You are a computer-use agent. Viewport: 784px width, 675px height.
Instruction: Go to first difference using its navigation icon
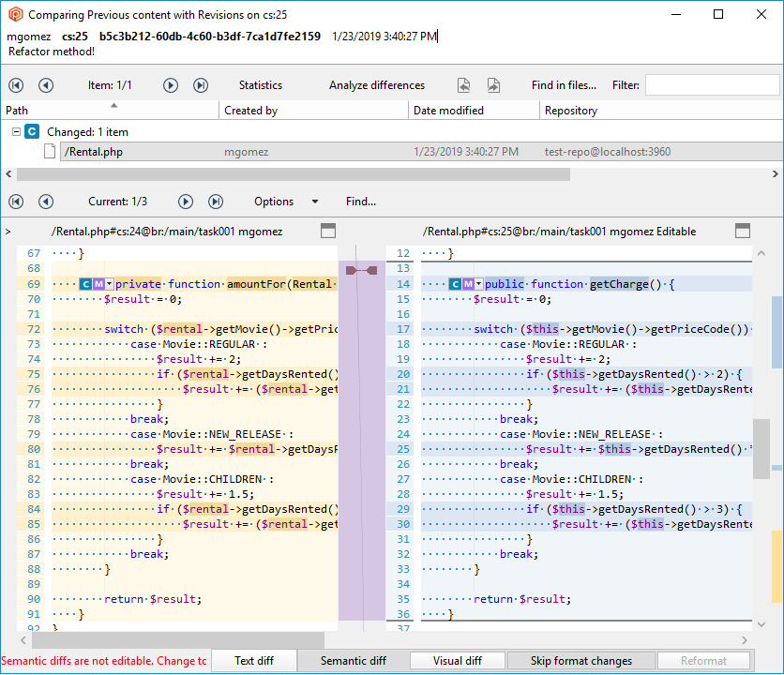pos(15,201)
